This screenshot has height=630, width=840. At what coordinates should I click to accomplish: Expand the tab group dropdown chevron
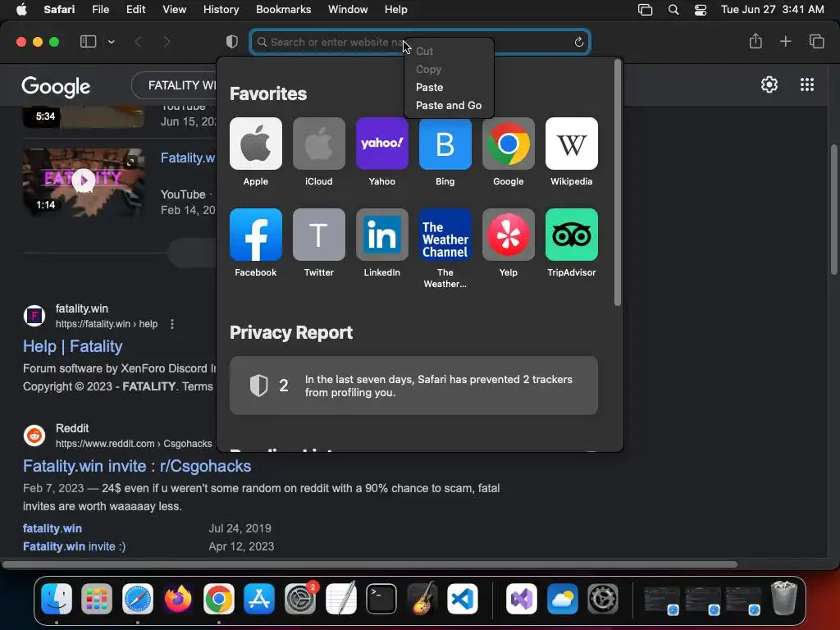pos(112,42)
